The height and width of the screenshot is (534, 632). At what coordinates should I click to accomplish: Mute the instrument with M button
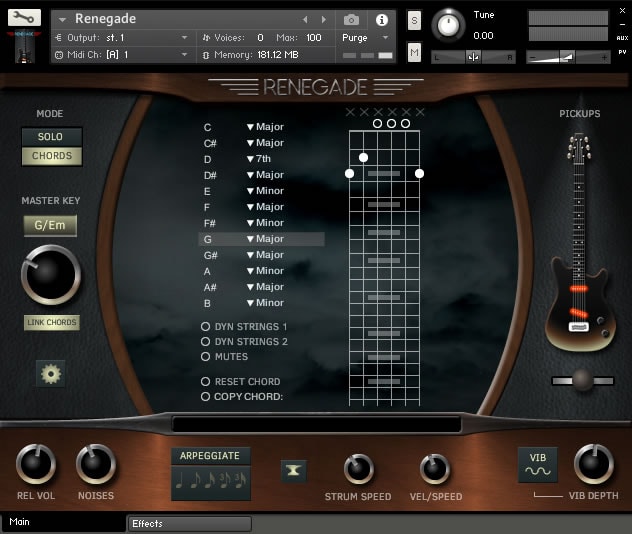point(414,52)
